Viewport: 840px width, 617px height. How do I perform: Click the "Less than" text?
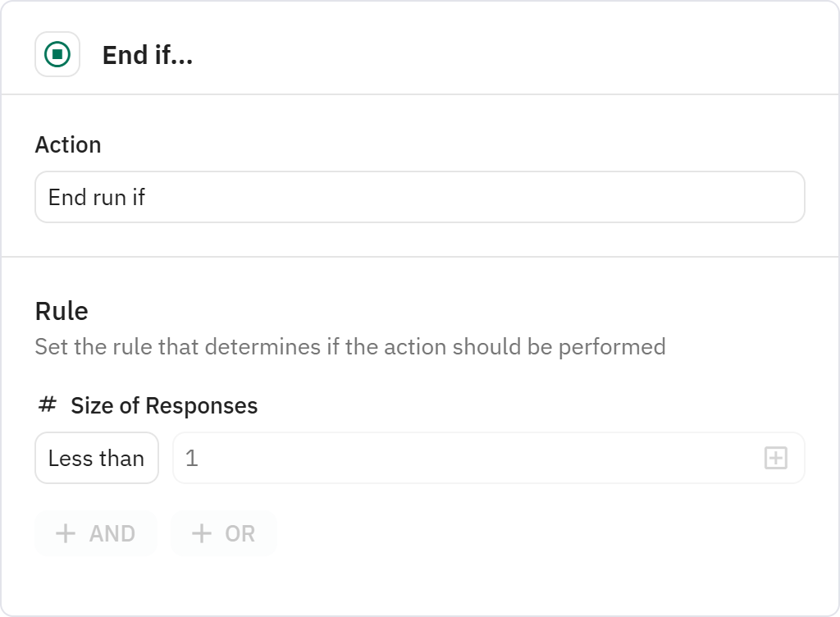click(97, 458)
